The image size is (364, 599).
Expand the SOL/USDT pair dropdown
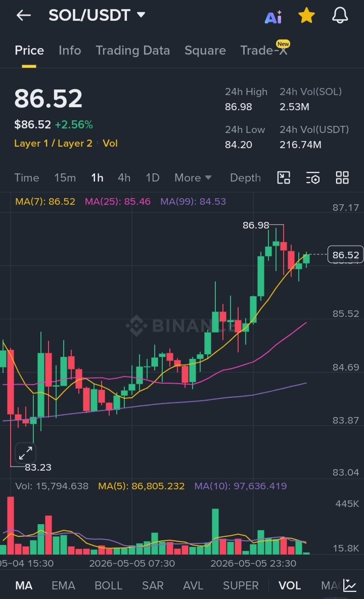pos(141,15)
